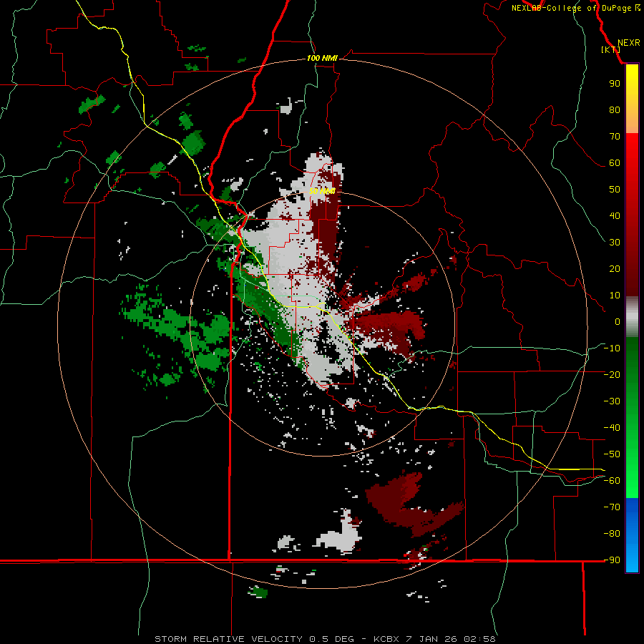
Task: Click the -40 knot scale label
Action: pos(612,428)
